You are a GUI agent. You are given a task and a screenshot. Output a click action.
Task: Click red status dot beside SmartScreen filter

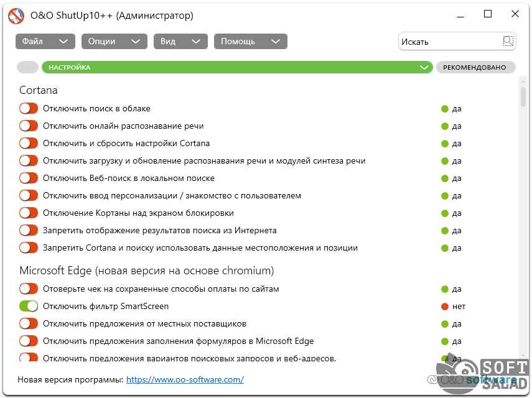click(x=445, y=307)
